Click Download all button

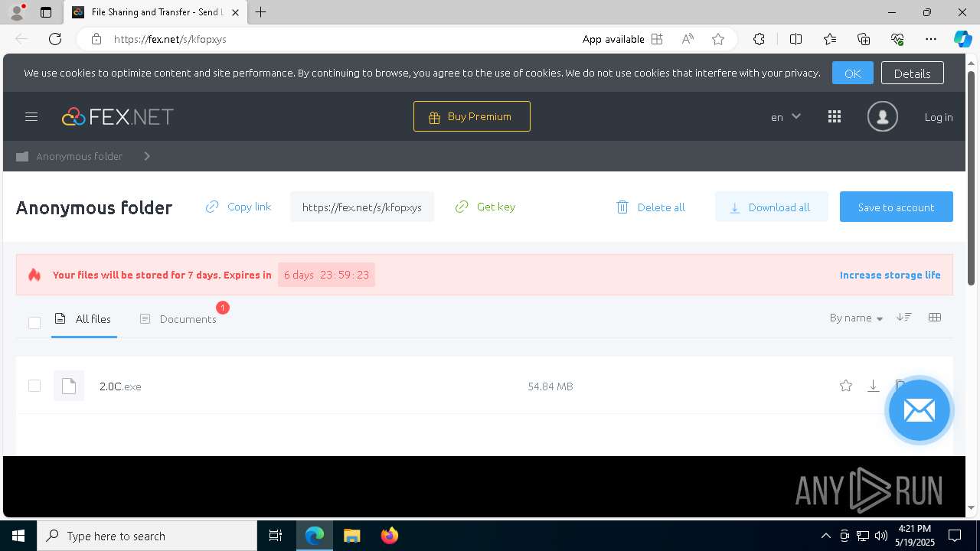(771, 207)
